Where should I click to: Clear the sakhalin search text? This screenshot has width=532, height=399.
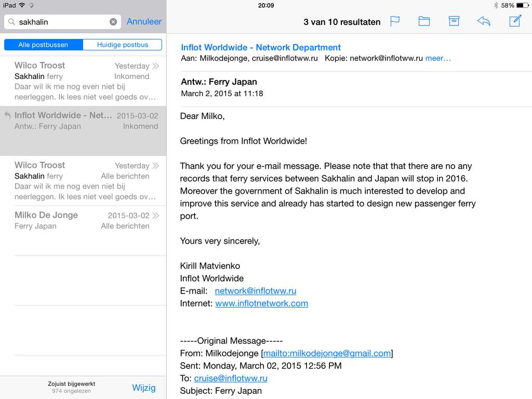click(113, 22)
